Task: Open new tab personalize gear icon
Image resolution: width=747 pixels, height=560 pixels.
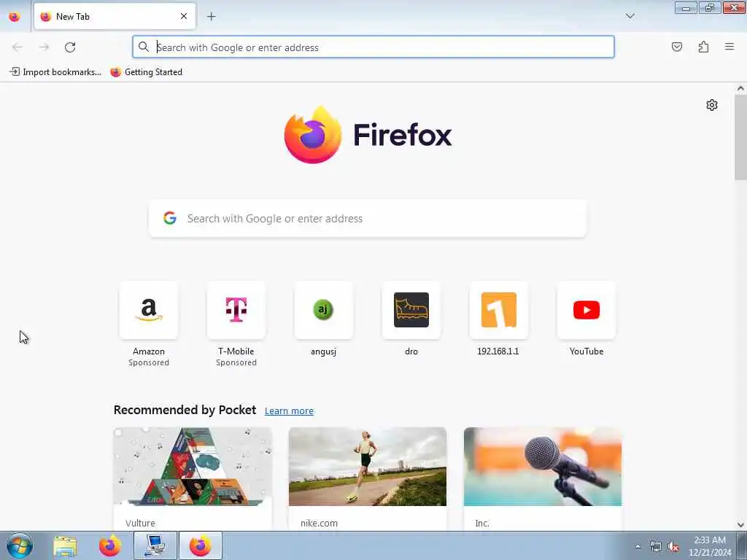Action: click(712, 105)
